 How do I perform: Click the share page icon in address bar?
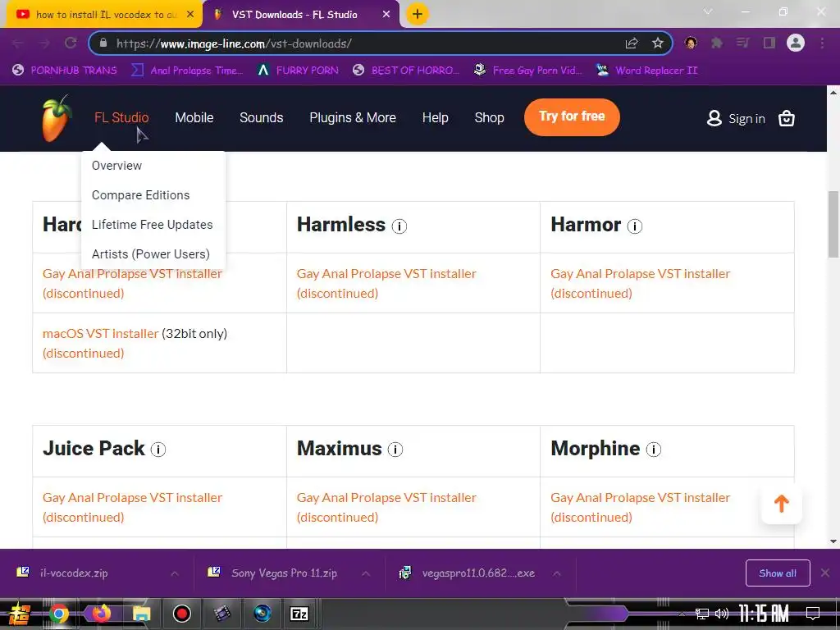pyautogui.click(x=632, y=43)
